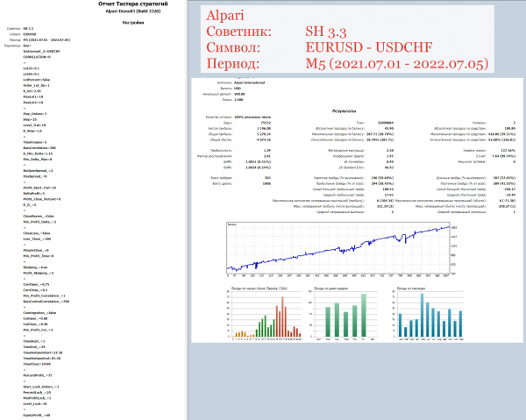The image size is (526, 420).
Task: Click the 'Настройки' section heading
Action: [x=133, y=23]
